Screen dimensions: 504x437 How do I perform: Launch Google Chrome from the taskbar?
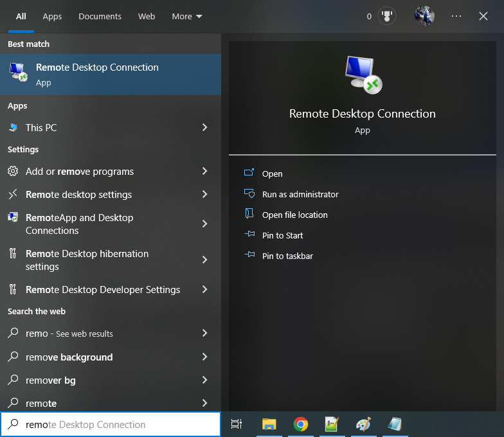tap(301, 424)
